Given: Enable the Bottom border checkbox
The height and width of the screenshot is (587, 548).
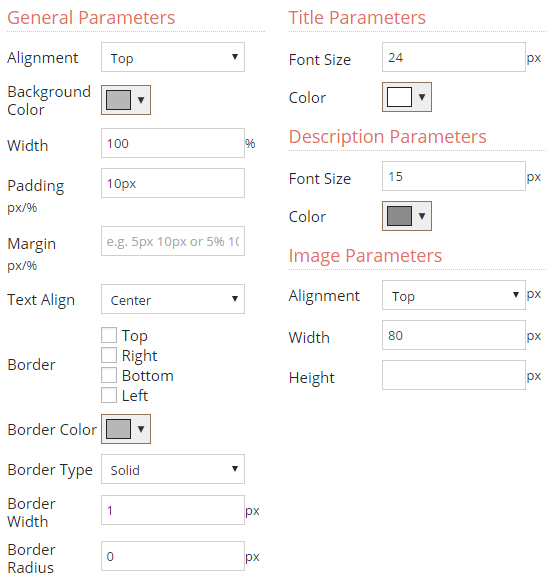Looking at the screenshot, I should coord(109,375).
